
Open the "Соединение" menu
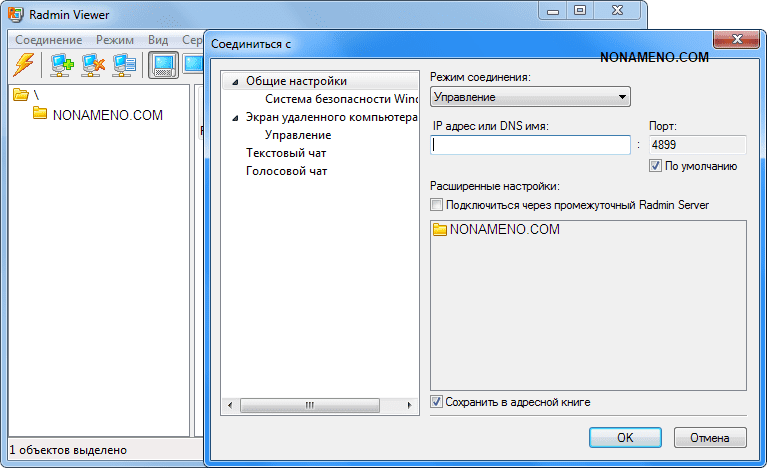coord(49,40)
